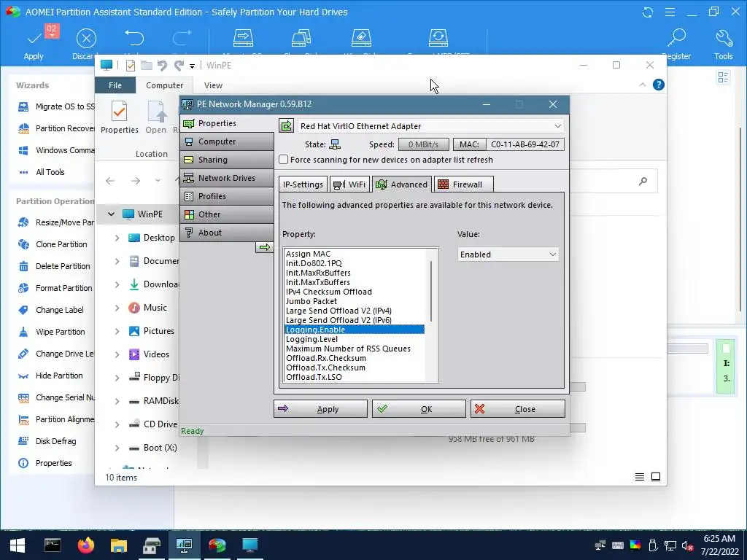Switch to the WiFi tab

(349, 184)
